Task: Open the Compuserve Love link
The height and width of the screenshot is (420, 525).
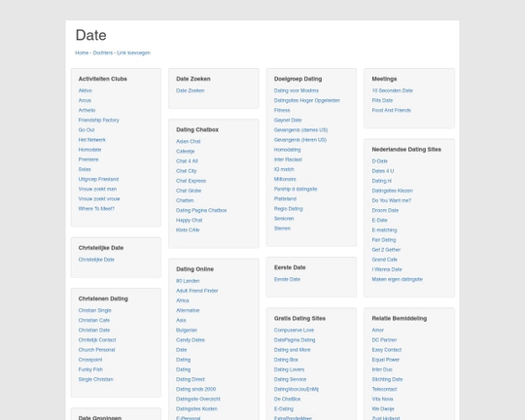Action: 294,331
